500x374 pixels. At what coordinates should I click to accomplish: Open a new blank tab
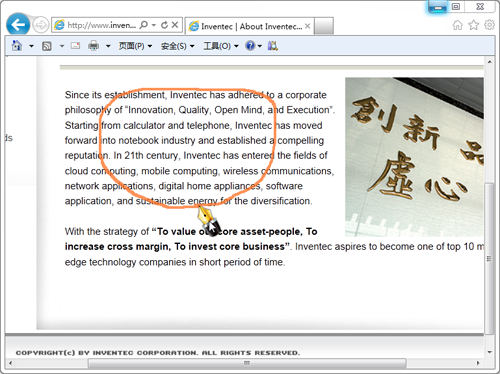tap(324, 26)
